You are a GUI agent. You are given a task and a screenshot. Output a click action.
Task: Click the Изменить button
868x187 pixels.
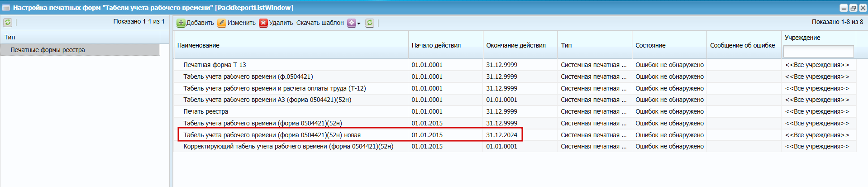coord(236,23)
